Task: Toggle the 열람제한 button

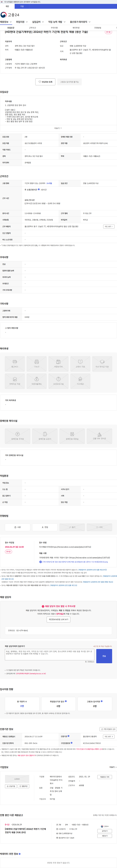Action: tap(24, 786)
